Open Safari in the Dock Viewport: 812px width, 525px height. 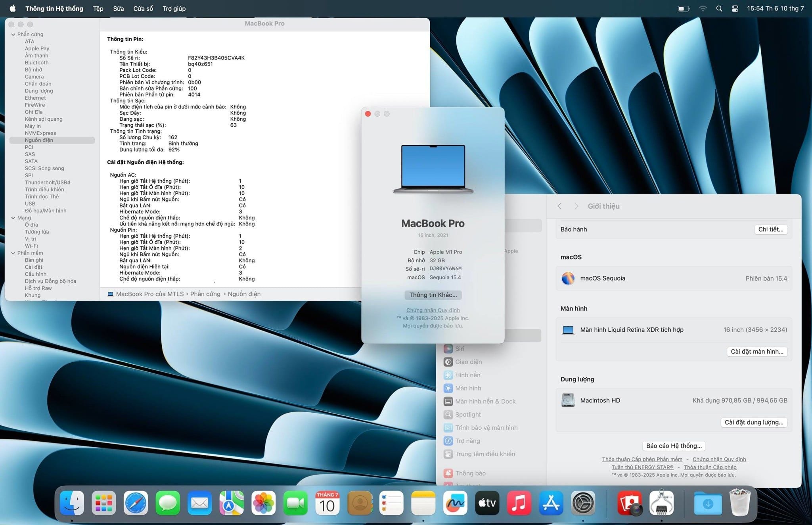(x=136, y=503)
